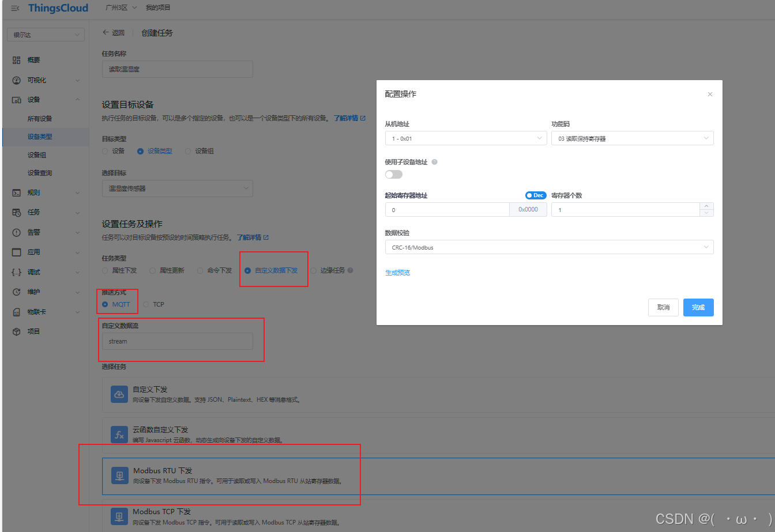This screenshot has height=532, width=775.
Task: Select 边缘任务 task type radio
Action: pos(314,270)
